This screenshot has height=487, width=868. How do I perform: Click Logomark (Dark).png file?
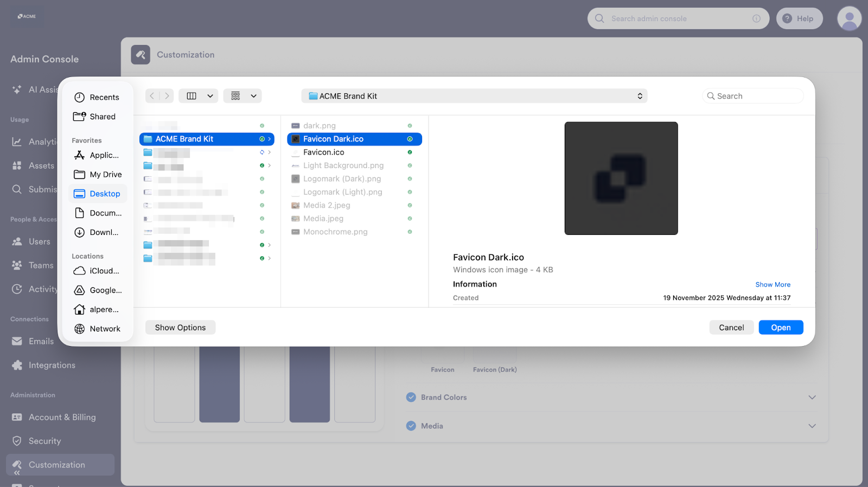(x=354, y=179)
